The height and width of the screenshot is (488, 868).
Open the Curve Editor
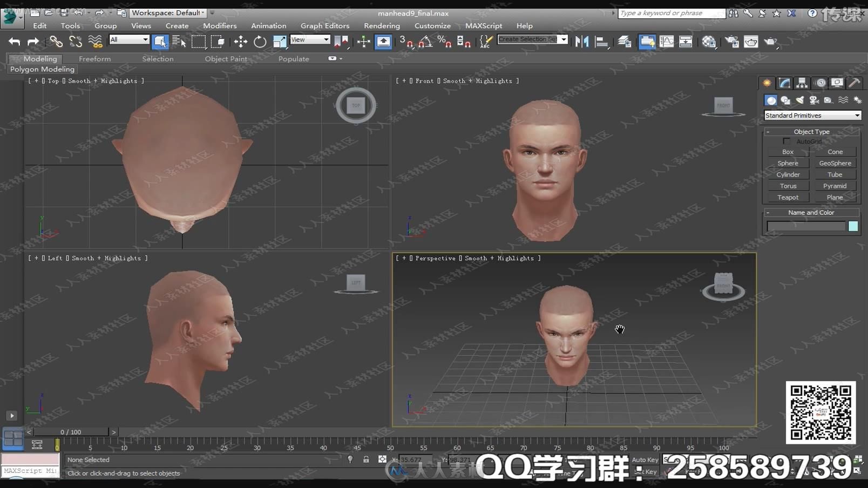tap(667, 42)
